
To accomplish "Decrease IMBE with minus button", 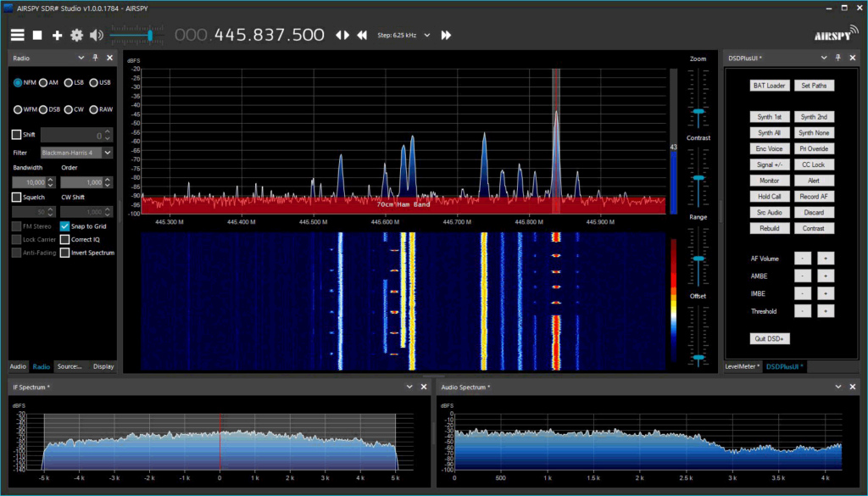I will [803, 294].
